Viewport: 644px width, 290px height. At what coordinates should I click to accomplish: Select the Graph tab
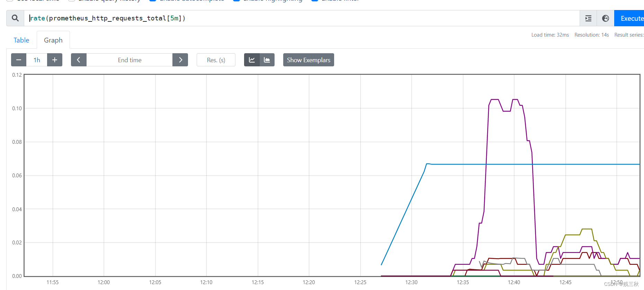[x=53, y=40]
